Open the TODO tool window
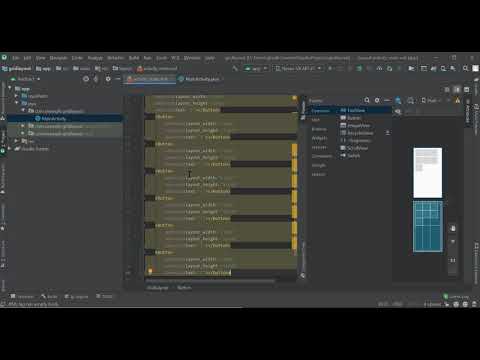Image resolution: width=480 pixels, height=360 pixels. coord(104,296)
